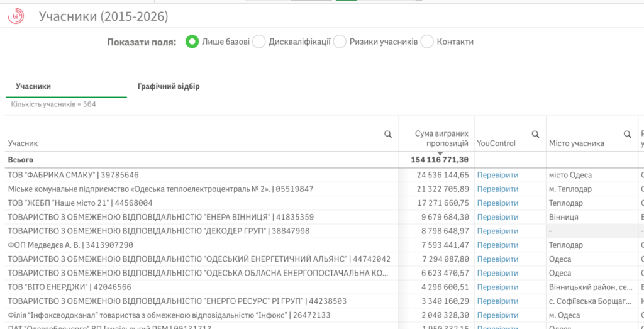Screen dimensions: 644x329
Task: Click the Вінниця city cell
Action: (563, 217)
